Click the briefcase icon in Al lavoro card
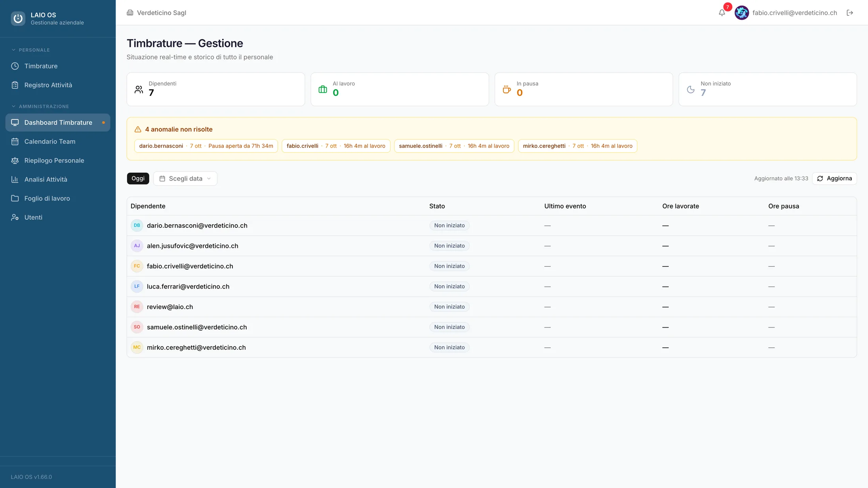 pos(323,89)
